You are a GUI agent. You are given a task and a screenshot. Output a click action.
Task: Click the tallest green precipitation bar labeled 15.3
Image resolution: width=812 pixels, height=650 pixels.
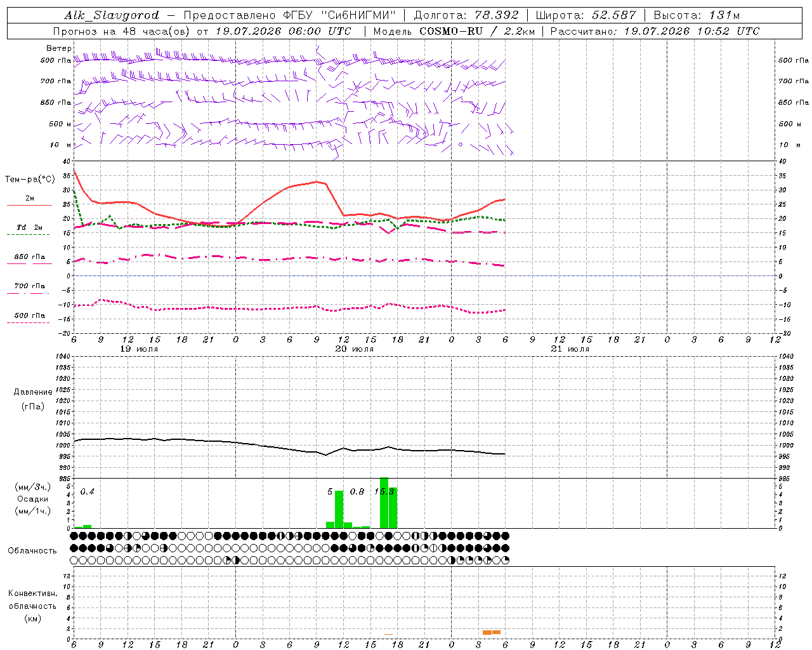(x=384, y=503)
